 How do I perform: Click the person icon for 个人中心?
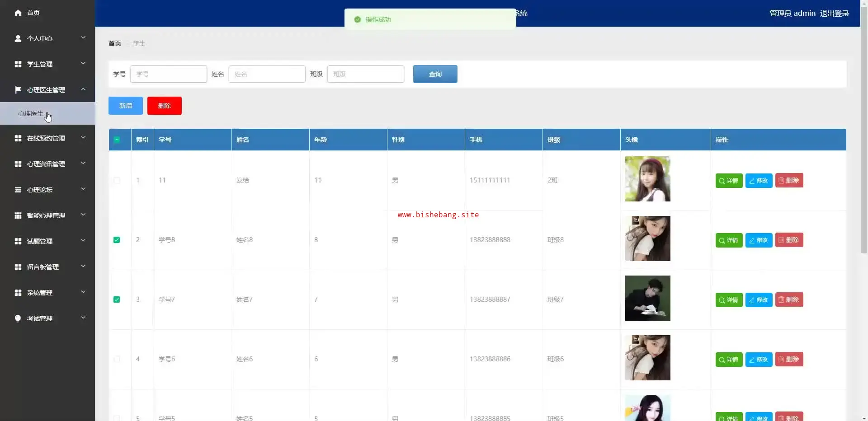pyautogui.click(x=18, y=38)
